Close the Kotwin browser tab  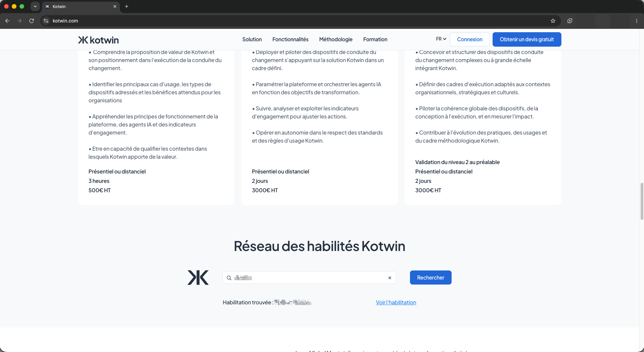pos(115,6)
